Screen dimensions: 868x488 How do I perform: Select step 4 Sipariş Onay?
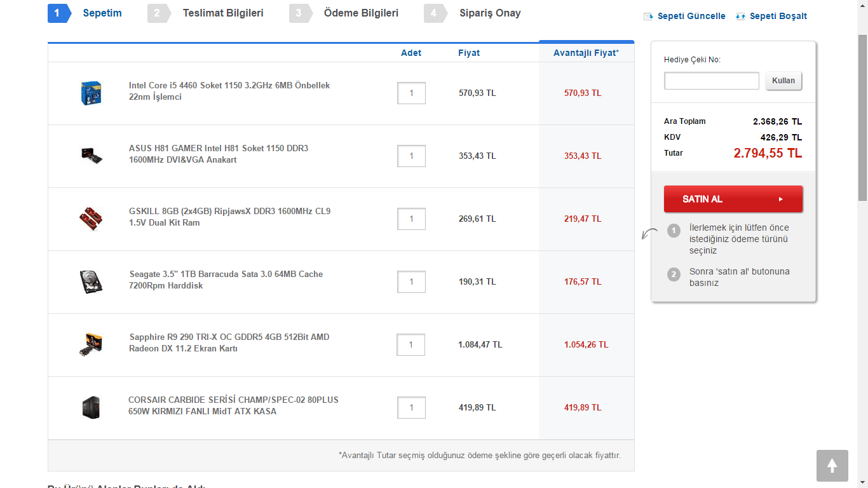489,13
